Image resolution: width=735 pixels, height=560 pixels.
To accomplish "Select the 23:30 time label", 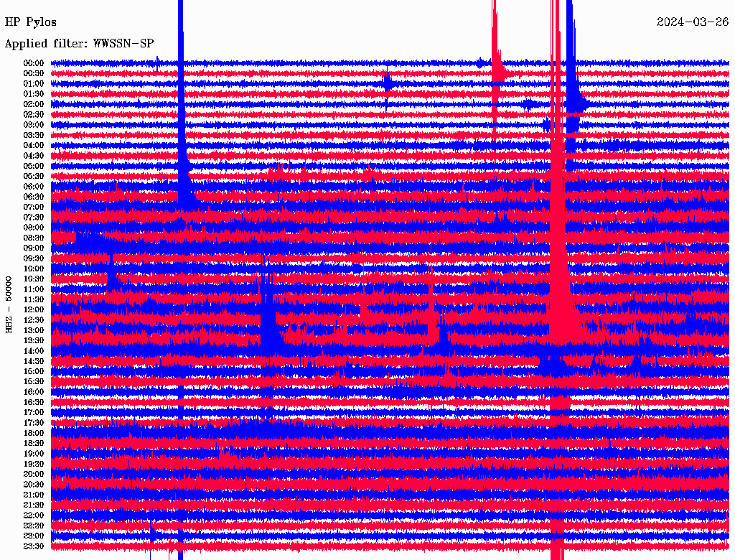I will click(x=33, y=546).
